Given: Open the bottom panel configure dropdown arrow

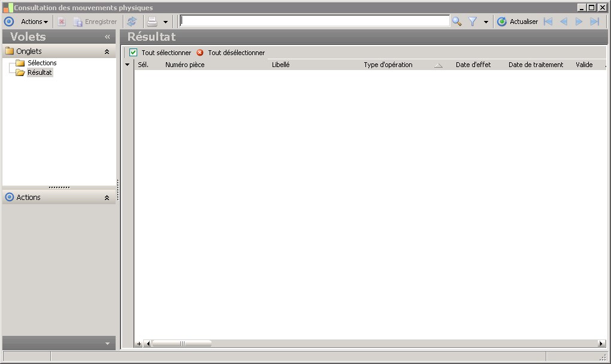Looking at the screenshot, I should [x=108, y=344].
